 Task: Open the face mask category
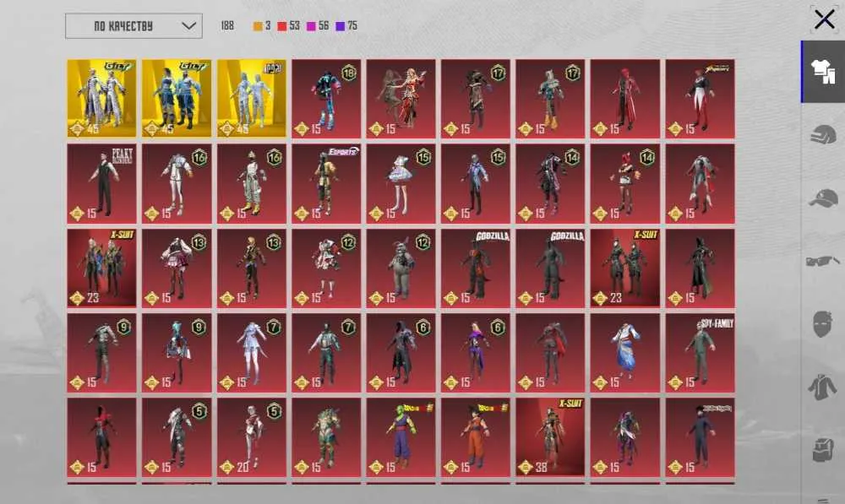point(823,323)
